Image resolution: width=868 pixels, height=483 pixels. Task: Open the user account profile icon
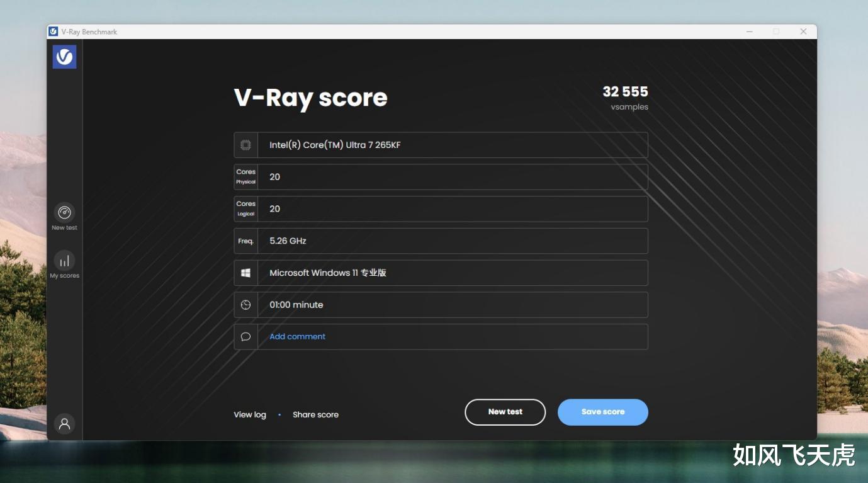pyautogui.click(x=64, y=424)
